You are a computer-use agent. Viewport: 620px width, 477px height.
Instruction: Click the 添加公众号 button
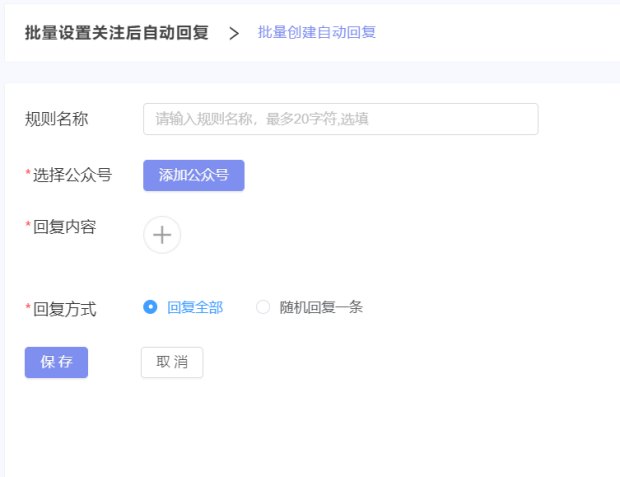click(x=194, y=175)
